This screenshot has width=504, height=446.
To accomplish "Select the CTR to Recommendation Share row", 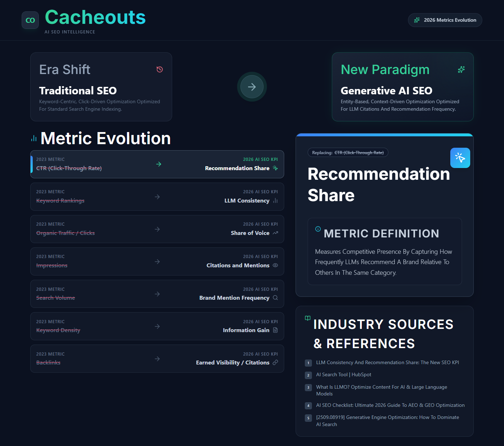I will (157, 164).
